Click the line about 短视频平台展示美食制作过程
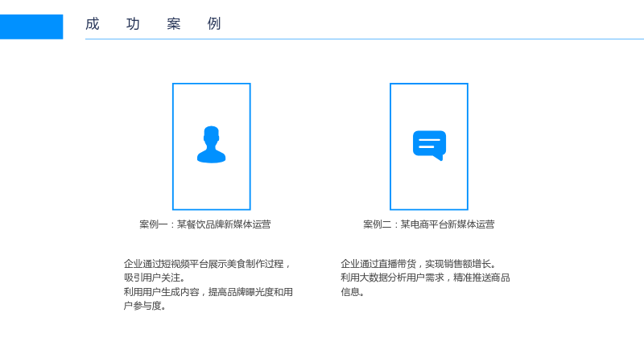The image size is (644, 362). 208,264
